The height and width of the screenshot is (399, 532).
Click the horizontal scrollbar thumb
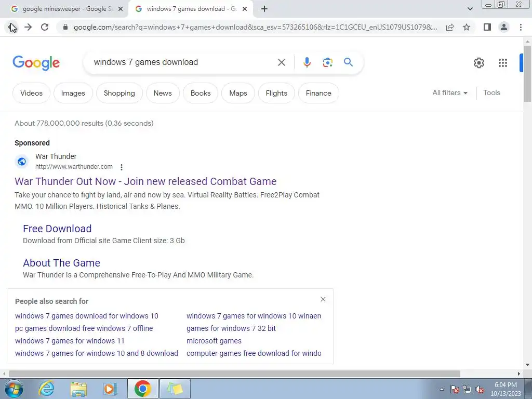[x=234, y=374]
